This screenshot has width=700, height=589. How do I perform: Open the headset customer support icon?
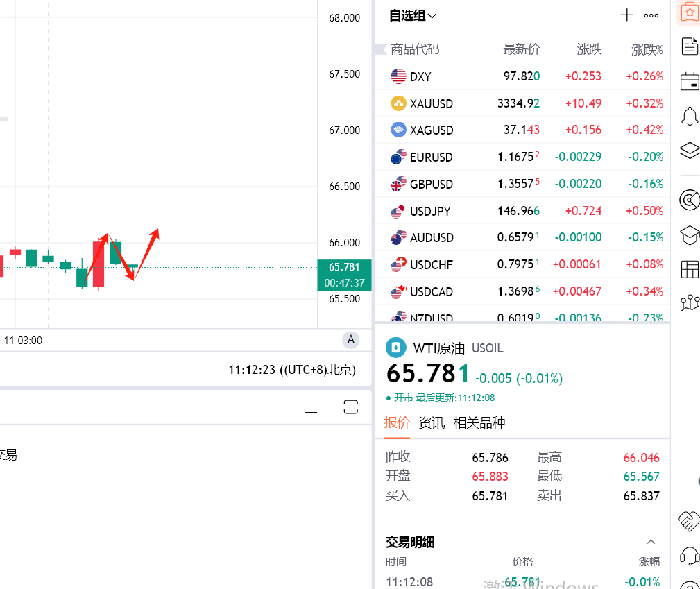690,556
